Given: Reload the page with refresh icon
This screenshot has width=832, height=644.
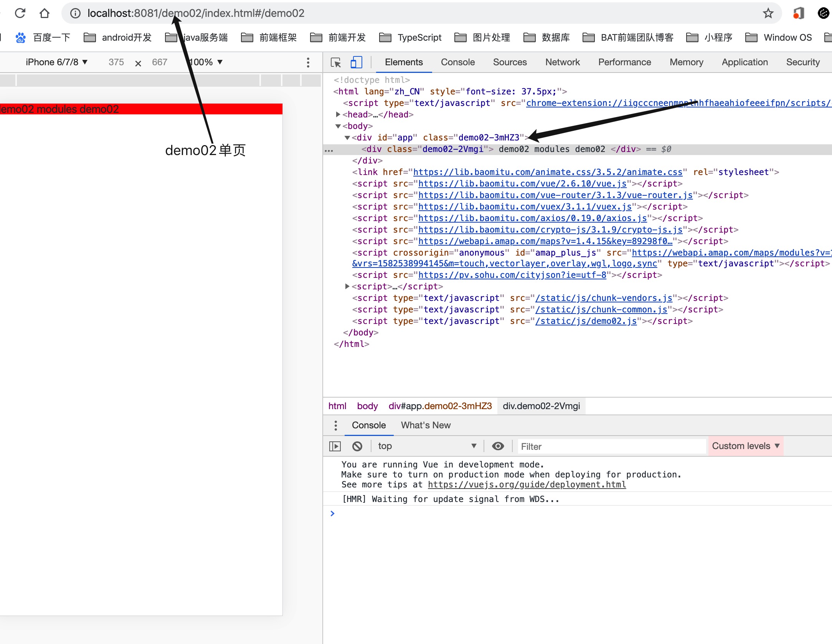Looking at the screenshot, I should pyautogui.click(x=20, y=13).
